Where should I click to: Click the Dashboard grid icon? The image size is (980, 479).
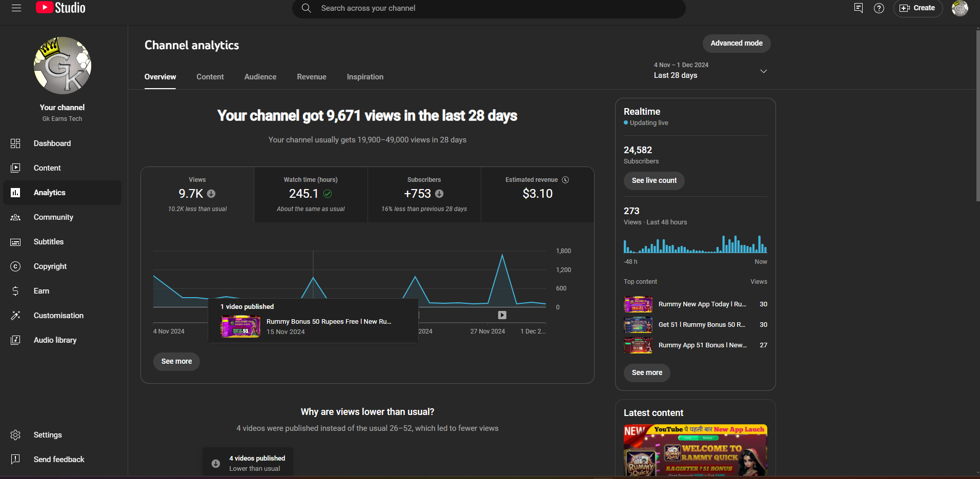[x=15, y=143]
